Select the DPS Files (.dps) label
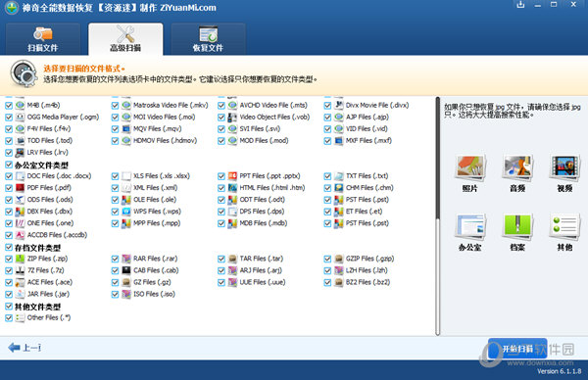The height and width of the screenshot is (380, 588). tap(262, 212)
